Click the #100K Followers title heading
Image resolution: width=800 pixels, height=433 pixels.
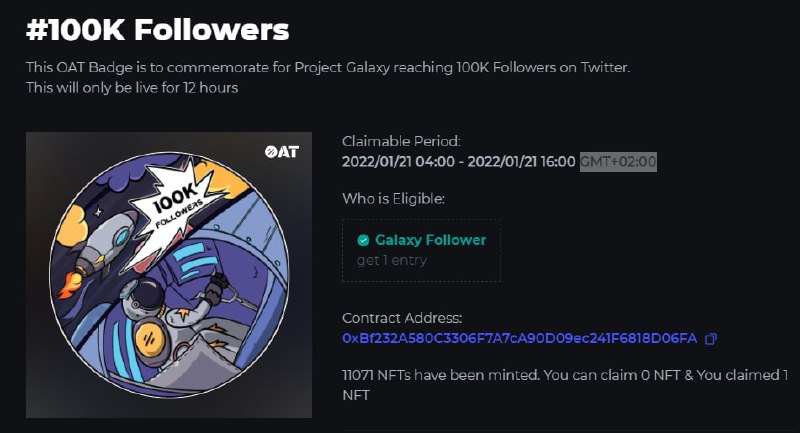click(158, 30)
